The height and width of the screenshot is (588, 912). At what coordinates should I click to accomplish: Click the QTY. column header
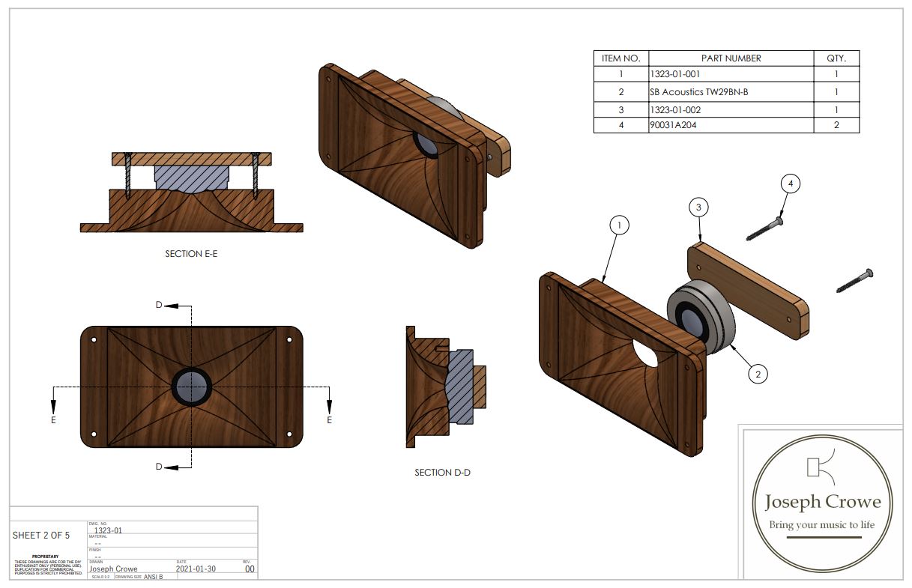(x=836, y=58)
